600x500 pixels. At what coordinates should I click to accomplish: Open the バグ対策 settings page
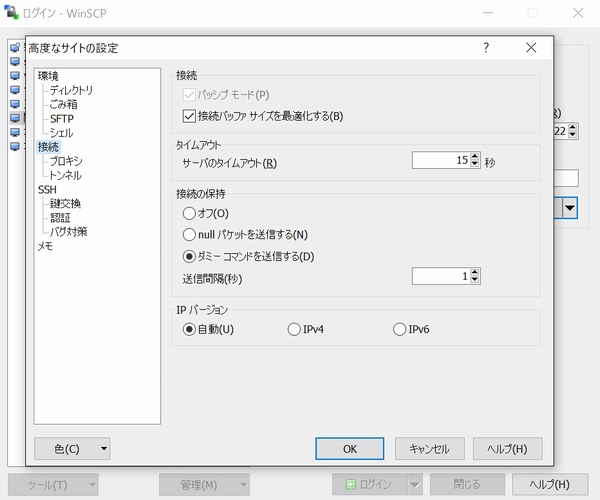pyautogui.click(x=68, y=232)
